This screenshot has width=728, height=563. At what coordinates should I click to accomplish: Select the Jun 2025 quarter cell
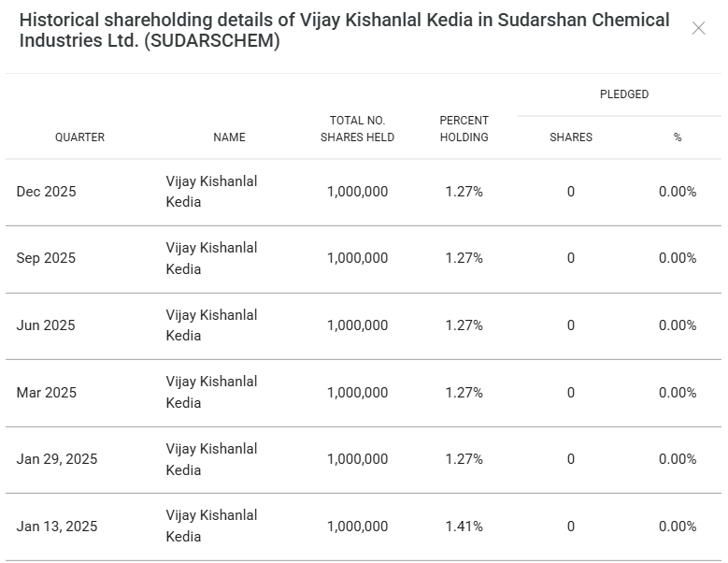[46, 325]
